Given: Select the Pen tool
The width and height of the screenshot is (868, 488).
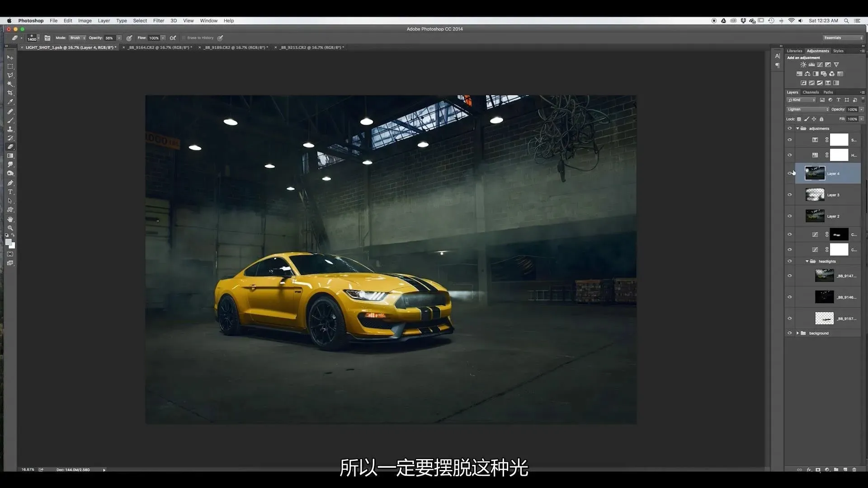Looking at the screenshot, I should 10,183.
